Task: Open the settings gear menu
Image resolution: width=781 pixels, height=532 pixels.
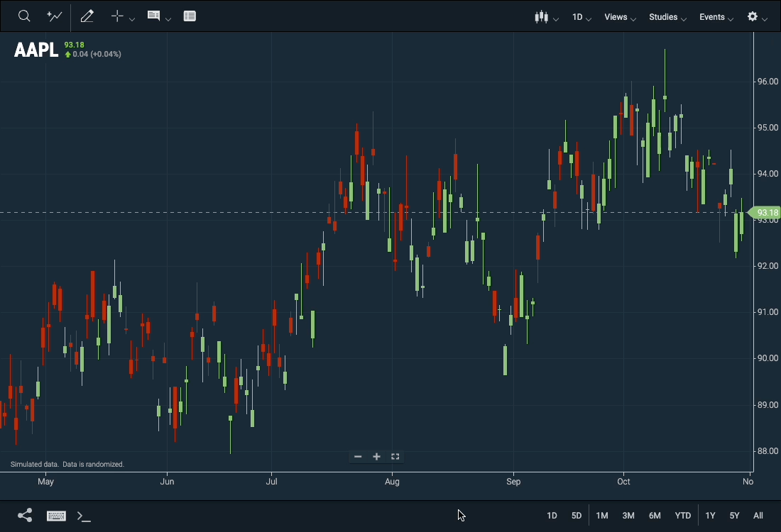Action: pos(757,17)
